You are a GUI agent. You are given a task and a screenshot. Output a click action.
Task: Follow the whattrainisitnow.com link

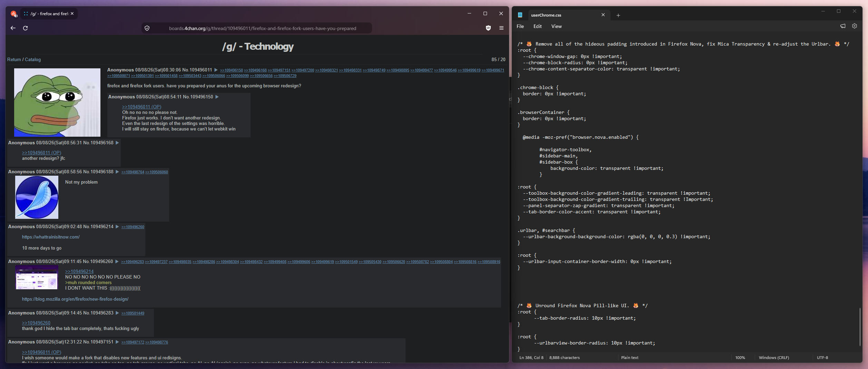[51, 237]
